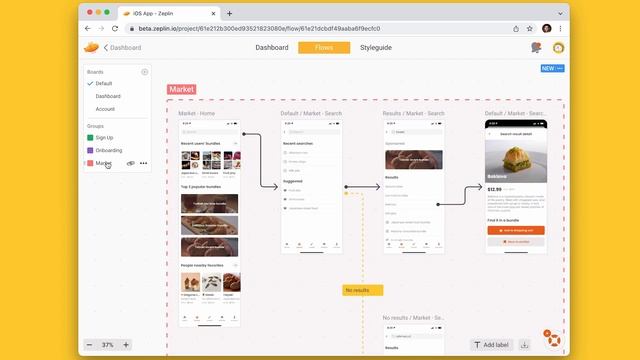Expand the tab search chevron
Image resolution: width=640 pixels, height=360 pixels.
560,13
